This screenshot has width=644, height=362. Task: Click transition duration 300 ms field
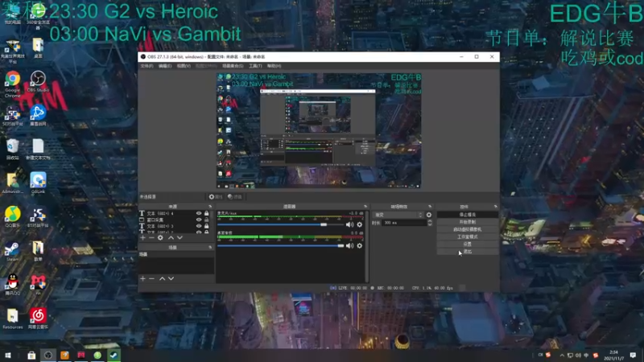click(404, 223)
